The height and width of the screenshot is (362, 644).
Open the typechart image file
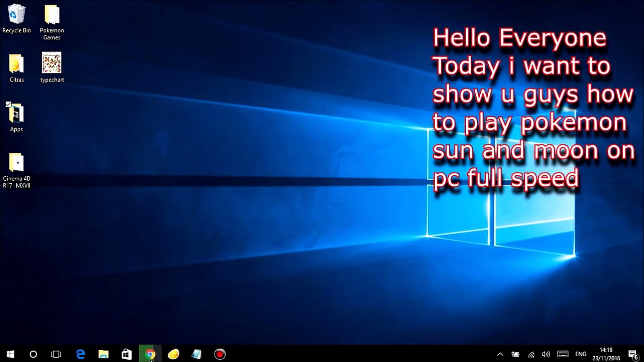pyautogui.click(x=52, y=67)
